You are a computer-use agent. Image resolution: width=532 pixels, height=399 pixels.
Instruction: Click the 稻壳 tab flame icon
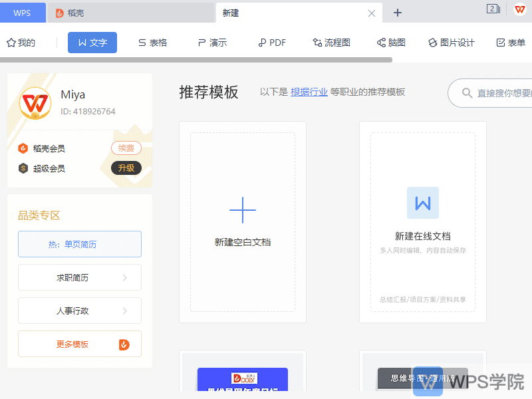point(60,13)
